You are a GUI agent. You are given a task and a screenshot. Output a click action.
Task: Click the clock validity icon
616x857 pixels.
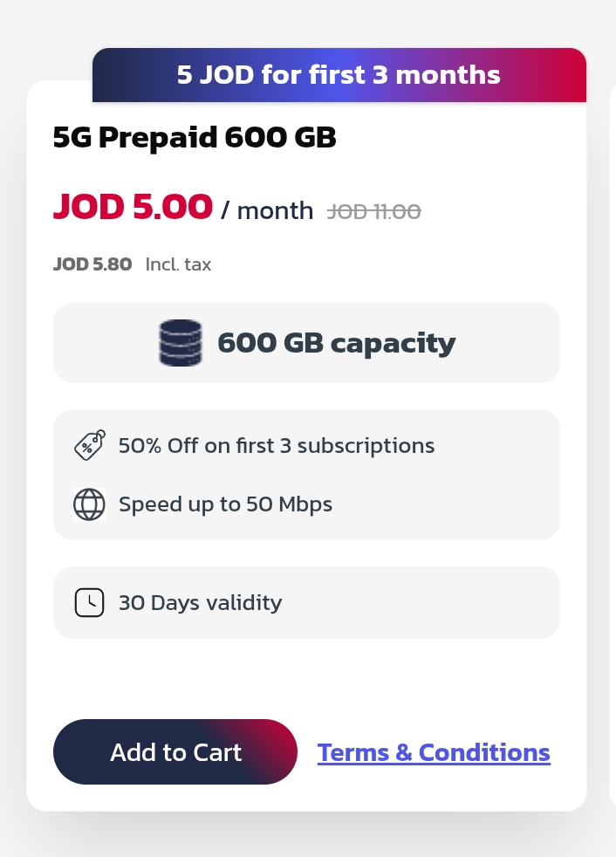point(89,603)
